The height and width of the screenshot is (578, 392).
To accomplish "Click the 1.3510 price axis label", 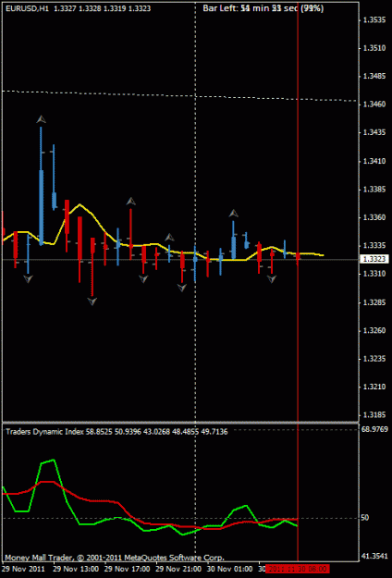I will tap(374, 48).
